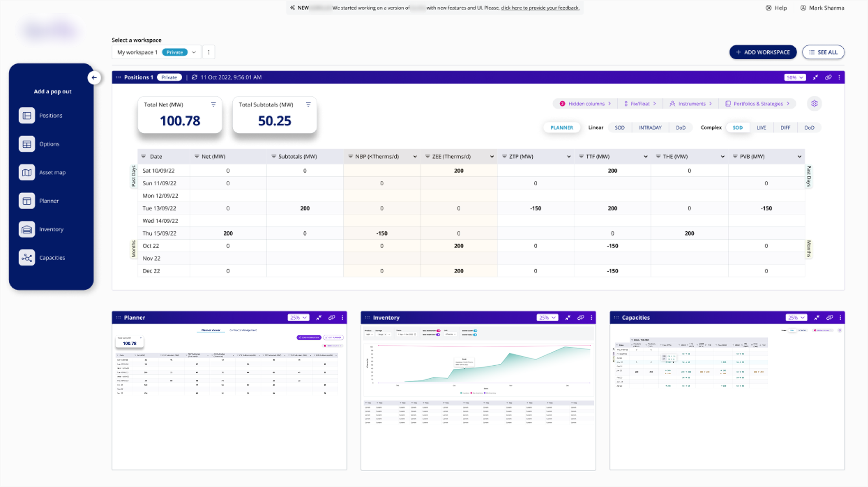Screen dimensions: 868x487
Task: Open the Capacities pop out icon
Action: (27, 258)
